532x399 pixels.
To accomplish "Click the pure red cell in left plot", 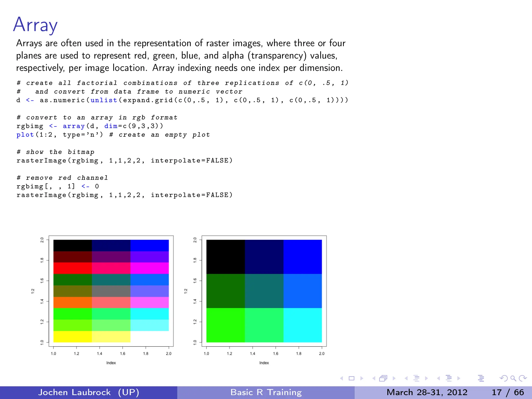I will click(72, 268).
